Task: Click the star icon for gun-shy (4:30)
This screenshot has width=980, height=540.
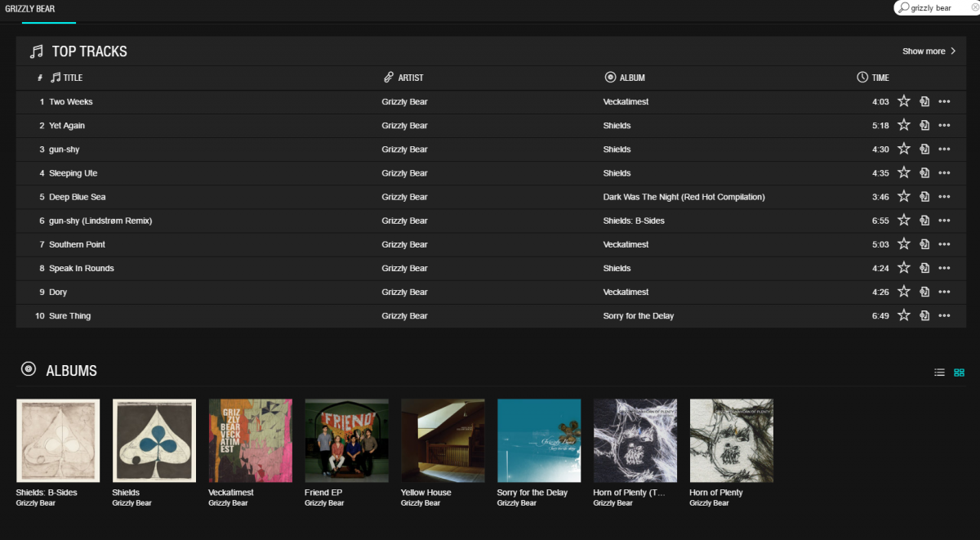Action: point(903,149)
